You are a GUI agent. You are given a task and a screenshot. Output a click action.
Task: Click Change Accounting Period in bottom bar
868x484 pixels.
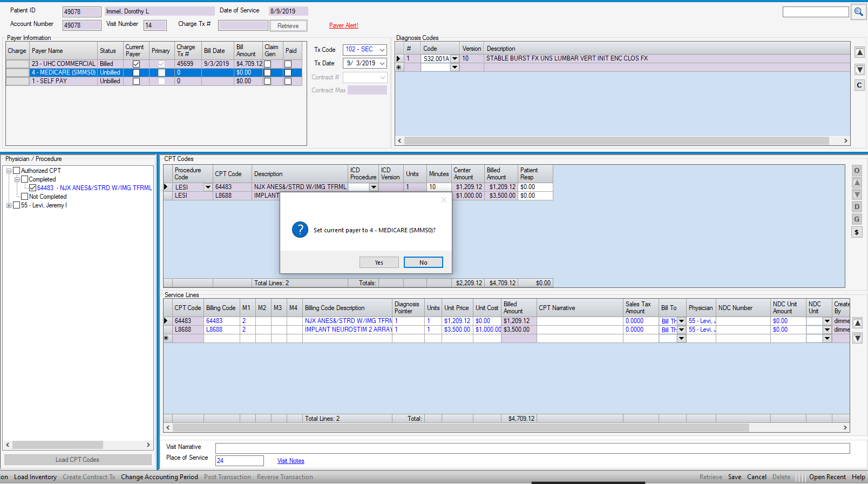pyautogui.click(x=159, y=477)
